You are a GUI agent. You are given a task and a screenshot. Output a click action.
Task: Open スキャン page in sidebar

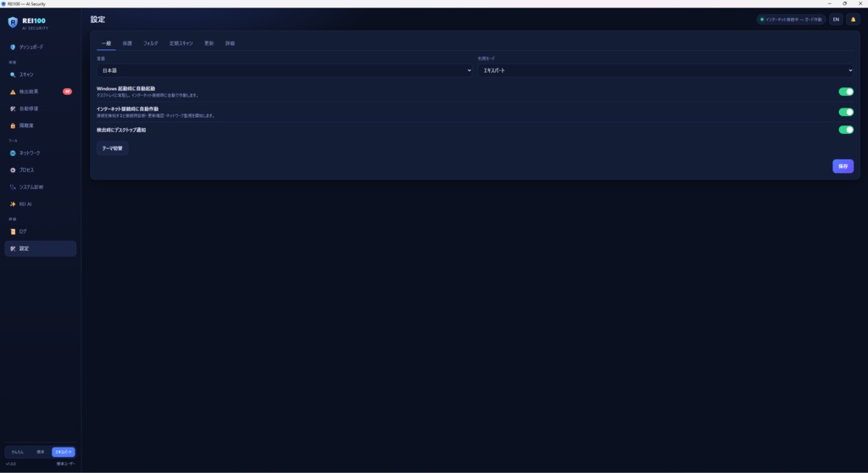[41, 75]
